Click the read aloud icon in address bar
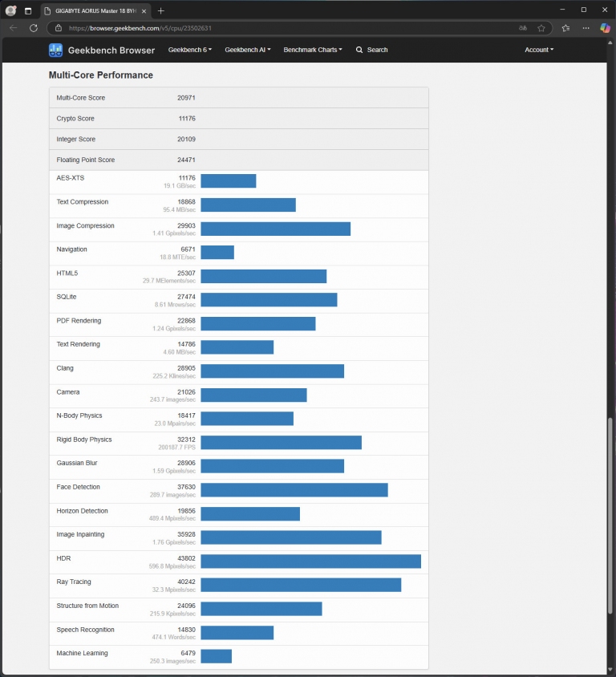The image size is (616, 677). (523, 28)
